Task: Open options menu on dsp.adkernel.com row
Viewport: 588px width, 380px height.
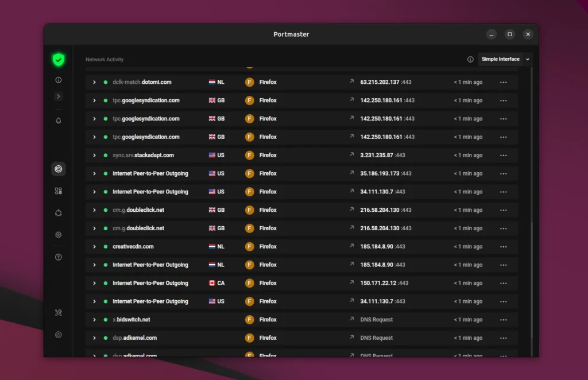Action: pos(504,338)
